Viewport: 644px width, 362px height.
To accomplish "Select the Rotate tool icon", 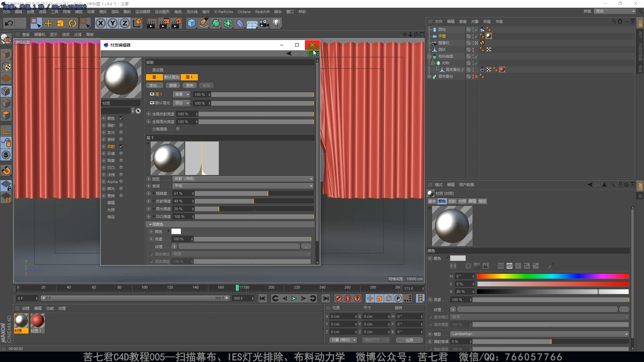I will click(x=72, y=23).
